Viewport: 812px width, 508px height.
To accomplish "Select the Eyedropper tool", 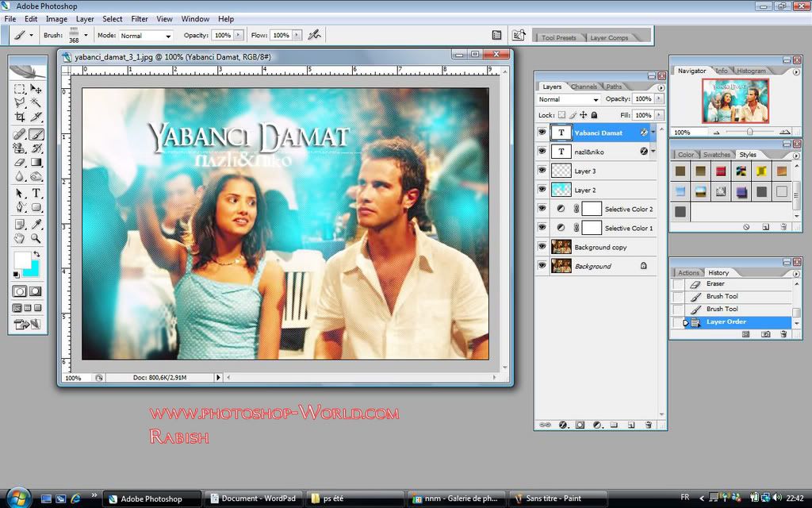I will [36, 225].
